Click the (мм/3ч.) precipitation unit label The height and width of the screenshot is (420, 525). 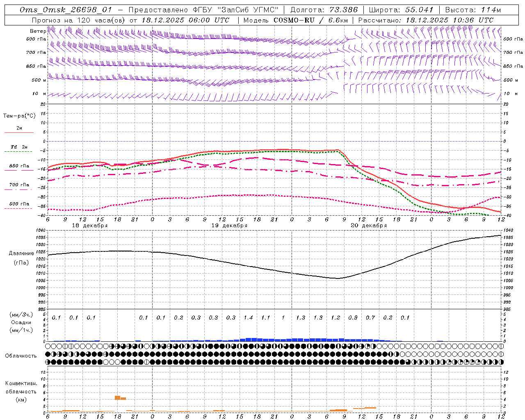pos(21,315)
